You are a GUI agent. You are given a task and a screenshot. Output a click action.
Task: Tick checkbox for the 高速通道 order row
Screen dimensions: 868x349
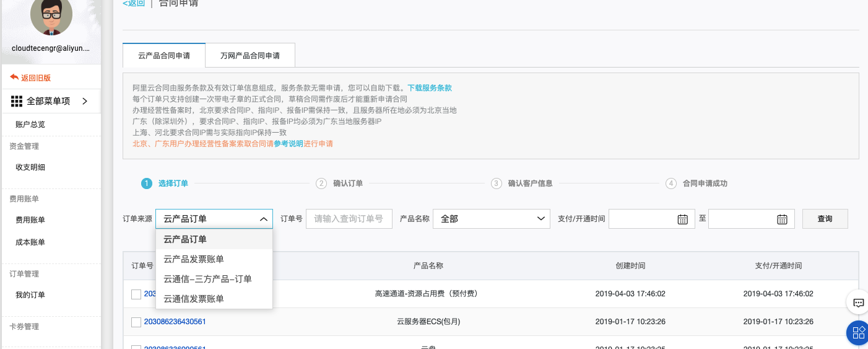pos(136,294)
